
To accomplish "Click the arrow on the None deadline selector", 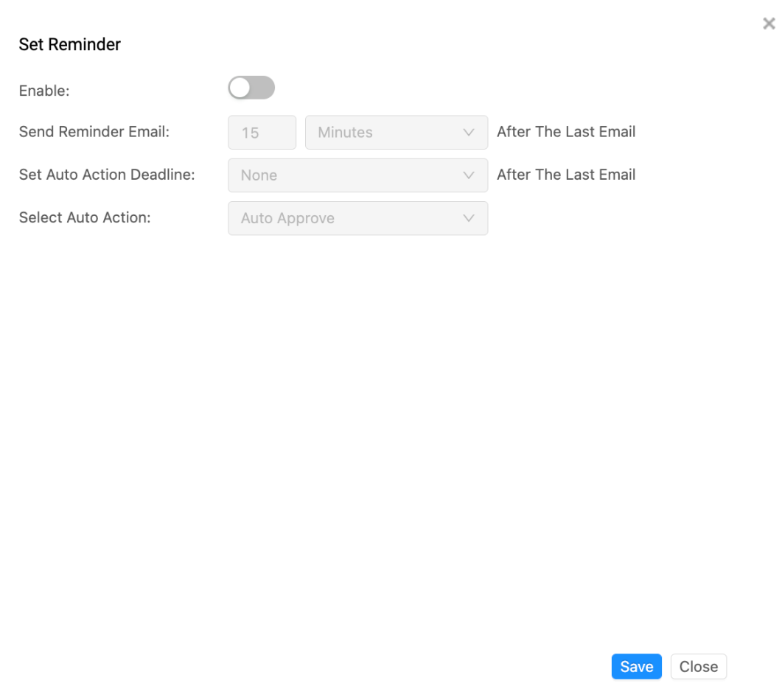I will (x=469, y=175).
